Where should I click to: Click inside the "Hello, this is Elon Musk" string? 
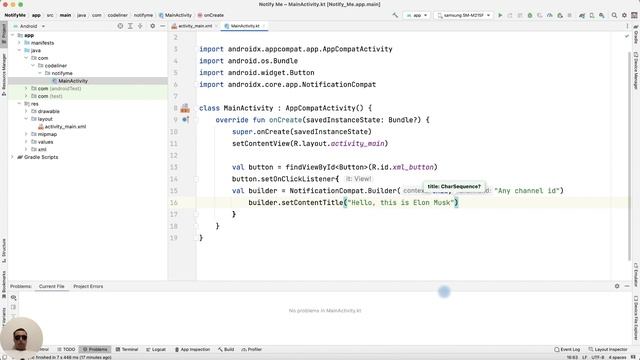tap(400, 202)
